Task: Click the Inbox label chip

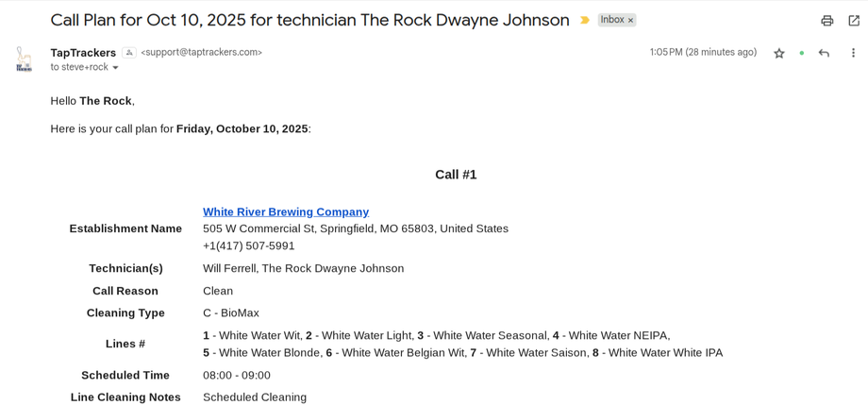Action: (x=612, y=20)
